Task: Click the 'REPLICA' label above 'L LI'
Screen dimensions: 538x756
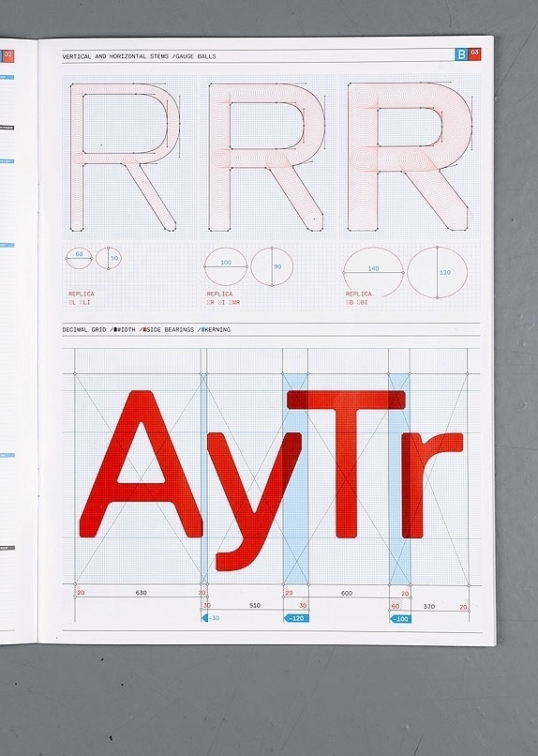Action: pyautogui.click(x=82, y=295)
